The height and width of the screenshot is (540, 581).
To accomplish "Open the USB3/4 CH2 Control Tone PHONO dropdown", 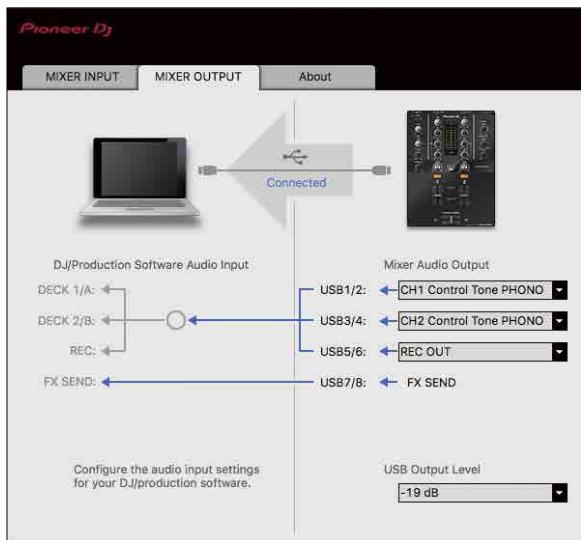I will tap(482, 321).
